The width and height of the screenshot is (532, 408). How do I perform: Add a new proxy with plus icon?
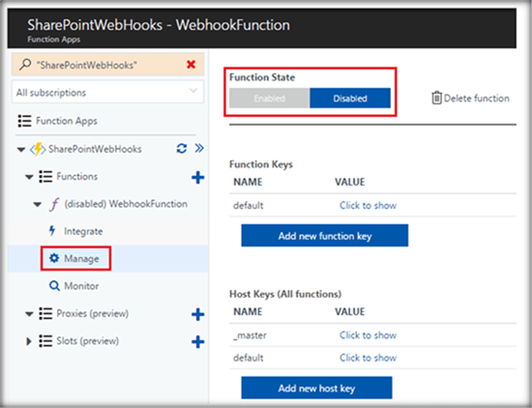pyautogui.click(x=197, y=314)
